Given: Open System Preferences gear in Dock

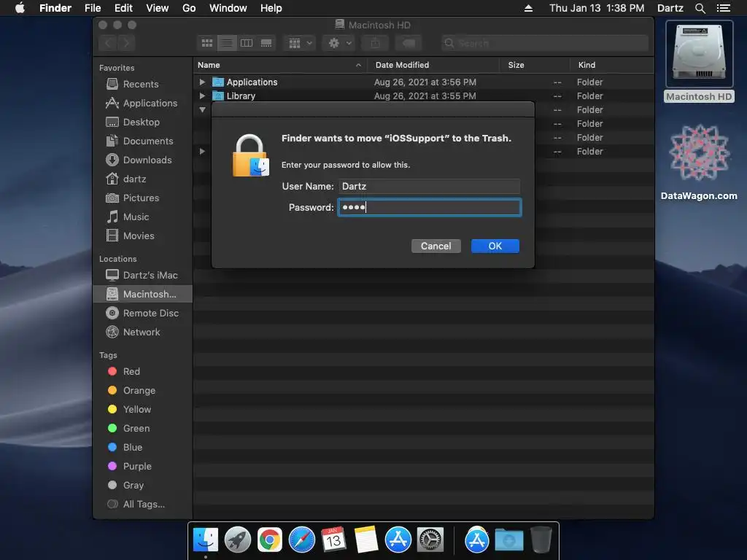Looking at the screenshot, I should click(x=430, y=540).
